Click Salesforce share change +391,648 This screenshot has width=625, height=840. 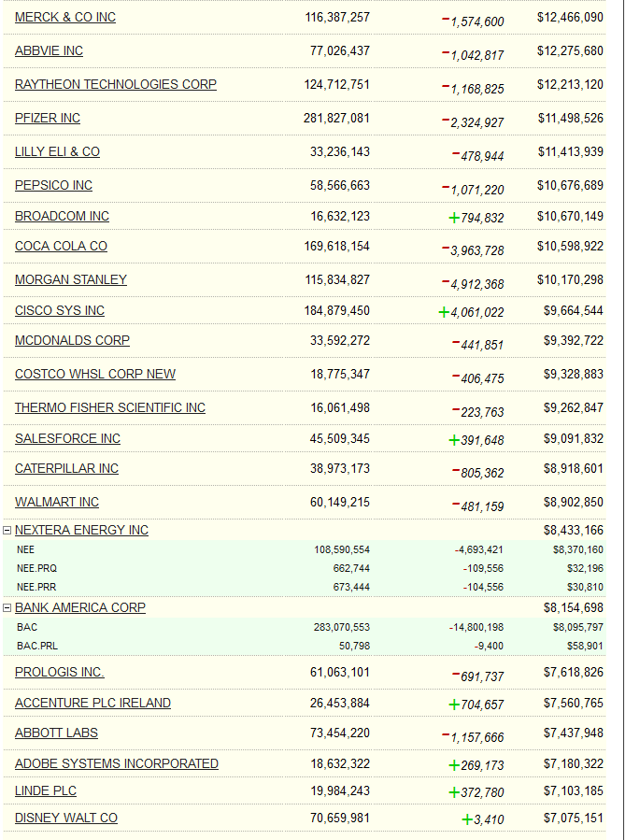click(x=476, y=440)
